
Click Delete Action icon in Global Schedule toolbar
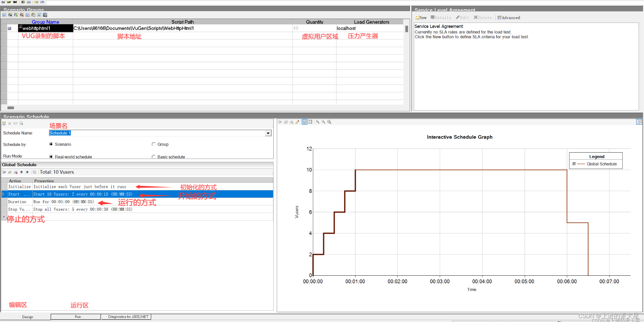[x=16, y=172]
